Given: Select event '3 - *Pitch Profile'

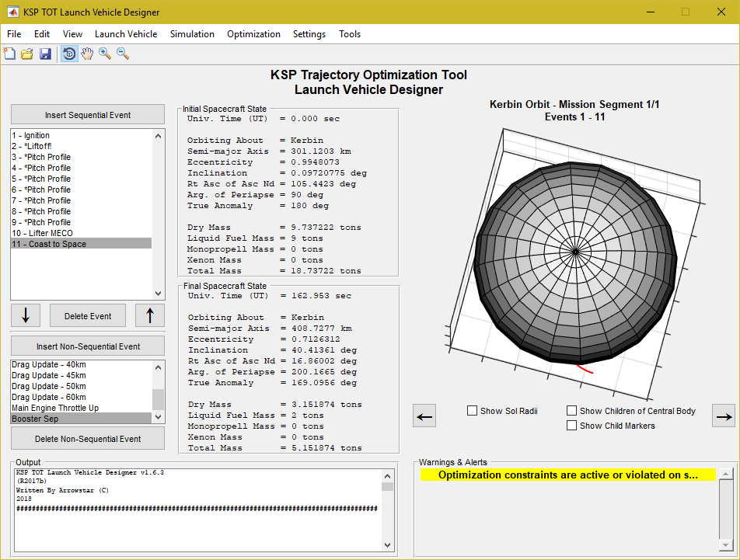Looking at the screenshot, I should tap(81, 157).
